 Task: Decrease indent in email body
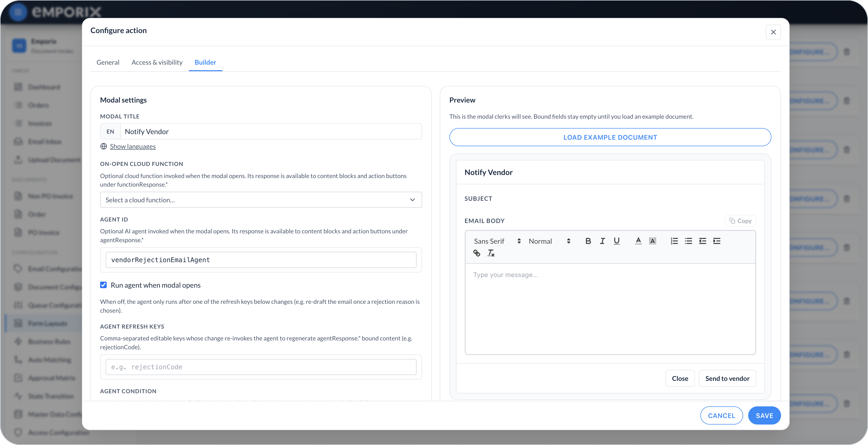pos(702,241)
